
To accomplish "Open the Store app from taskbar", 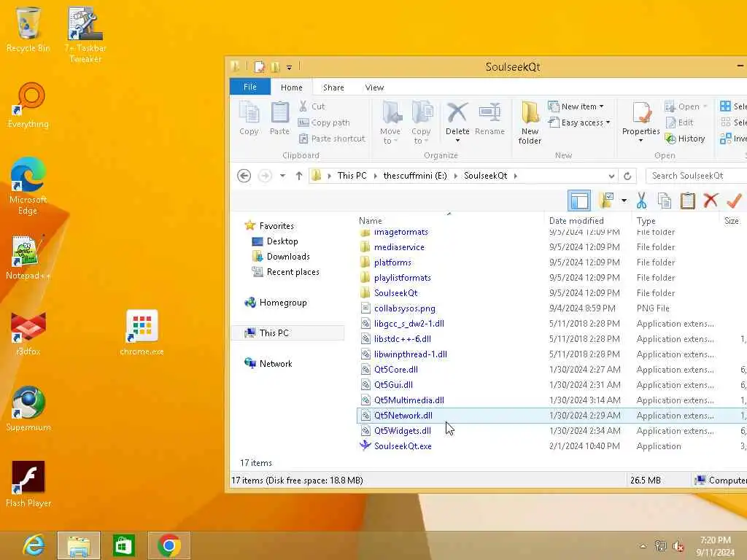I will pos(123,545).
